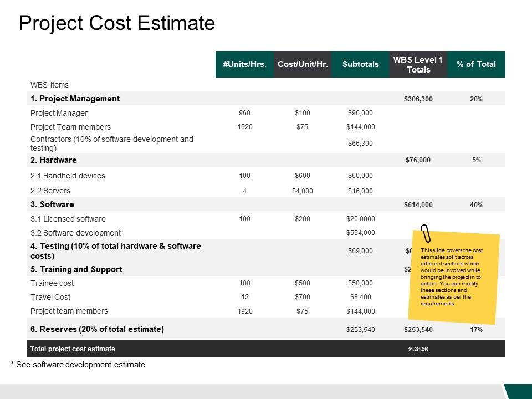Select the Total project cost estimate label

pos(73,349)
